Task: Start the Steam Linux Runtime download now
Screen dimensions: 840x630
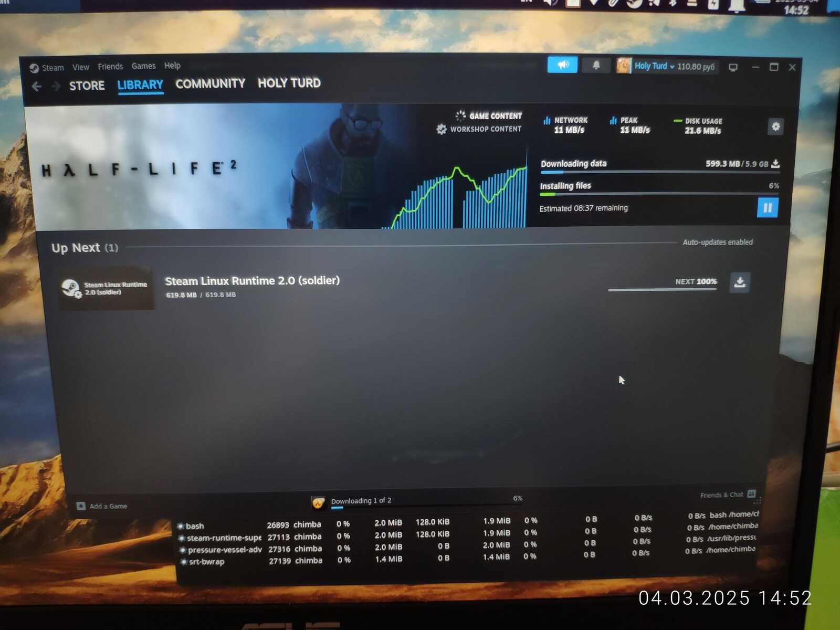Action: click(740, 282)
